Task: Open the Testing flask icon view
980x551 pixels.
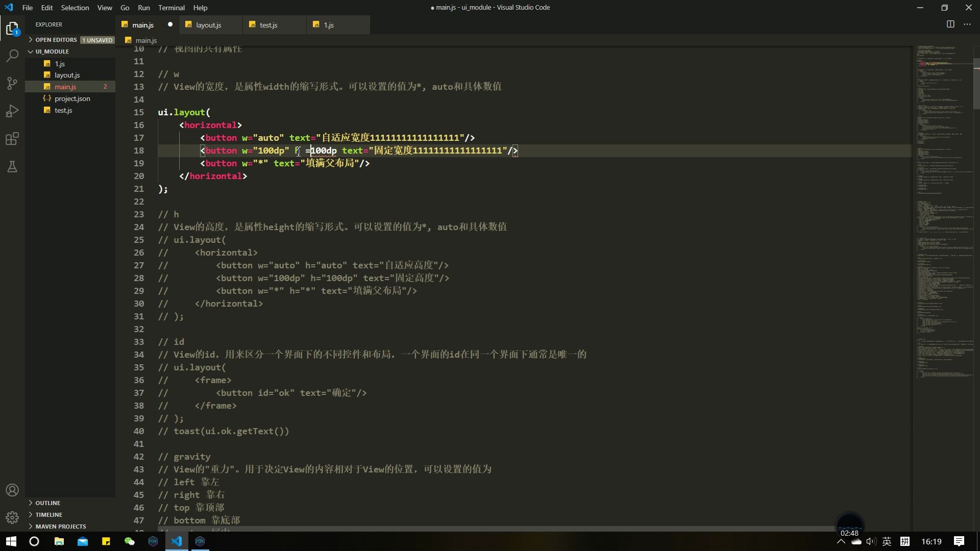Action: (x=12, y=167)
